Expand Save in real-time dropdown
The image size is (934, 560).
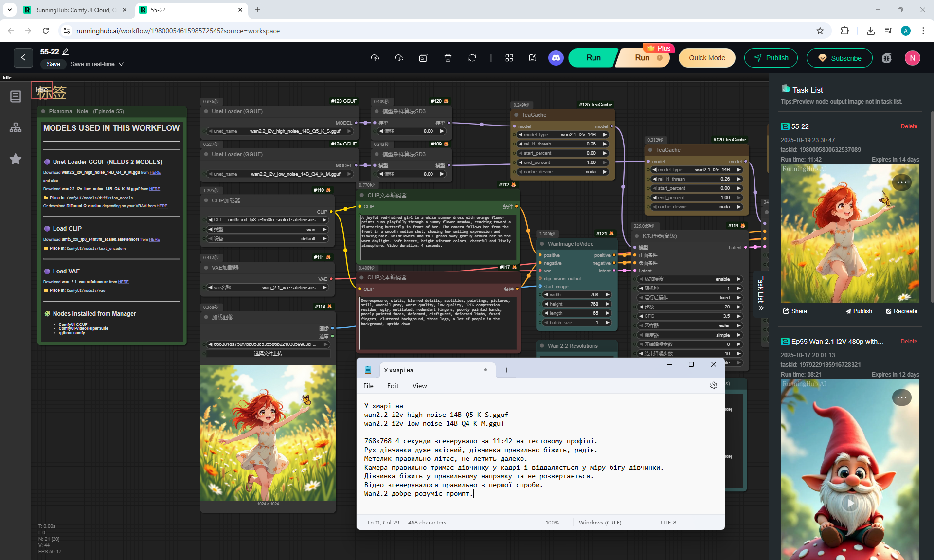tap(121, 64)
